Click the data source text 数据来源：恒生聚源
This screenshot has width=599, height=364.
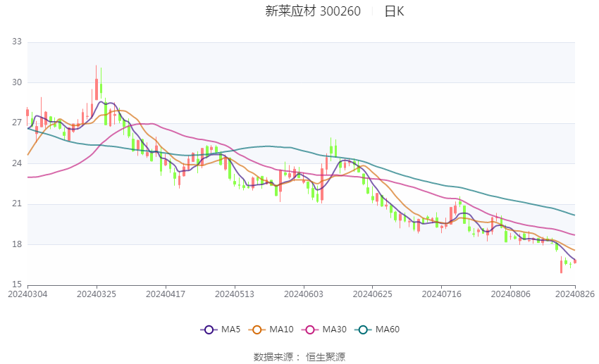coord(299,357)
